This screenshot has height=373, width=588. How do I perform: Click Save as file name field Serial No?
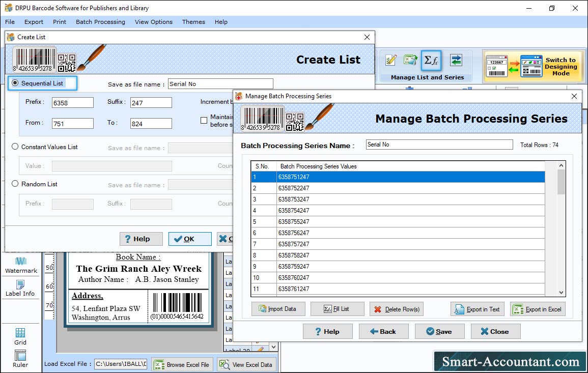pos(220,84)
